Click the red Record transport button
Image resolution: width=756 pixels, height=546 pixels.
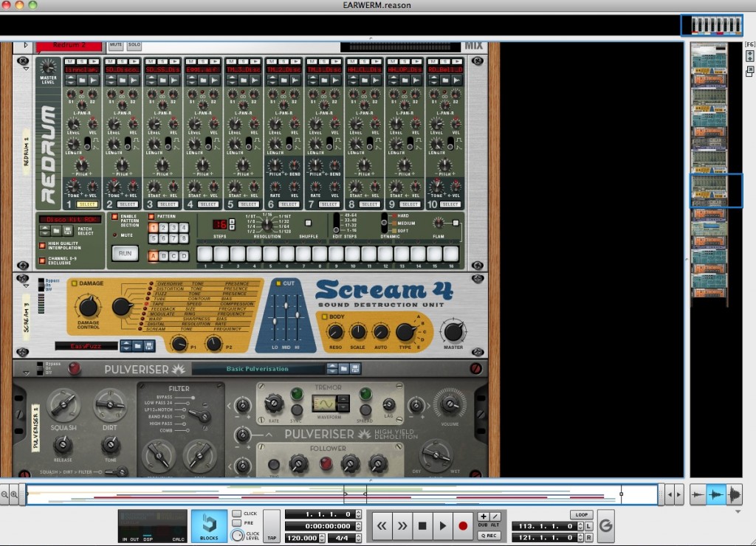463,526
